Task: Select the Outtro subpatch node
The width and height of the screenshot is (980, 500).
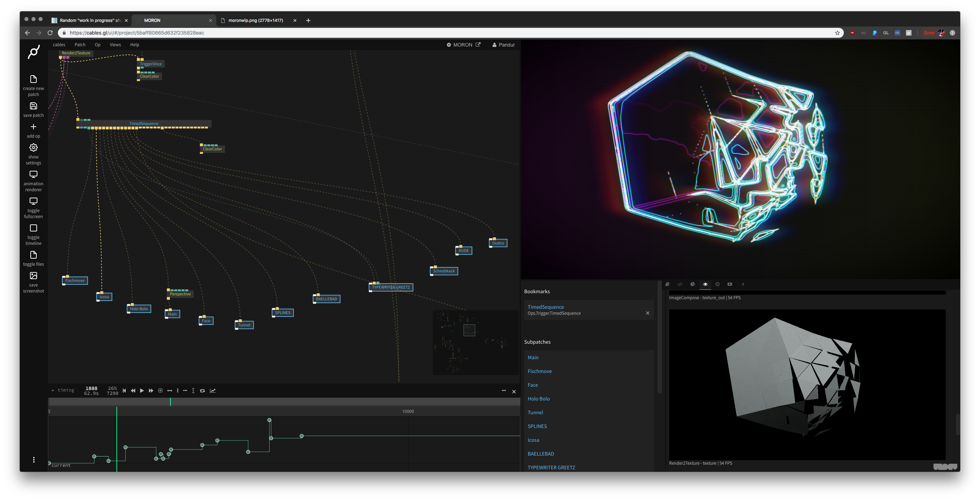Action: coord(498,243)
